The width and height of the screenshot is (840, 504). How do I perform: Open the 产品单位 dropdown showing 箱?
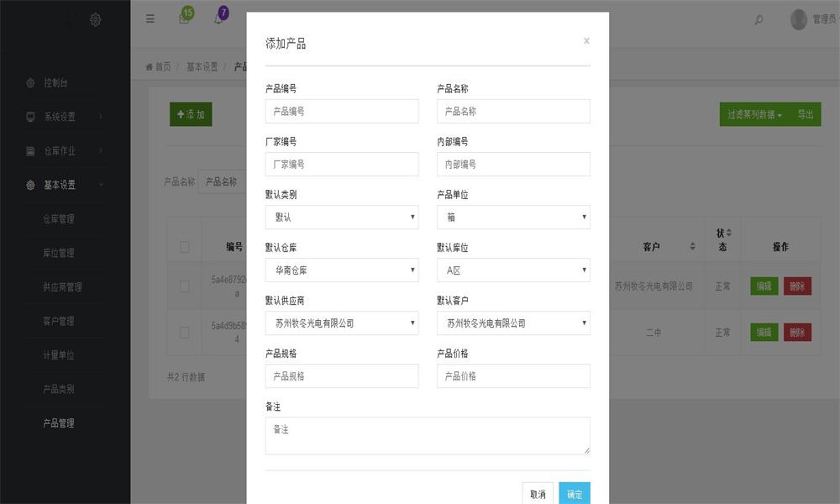pos(513,218)
